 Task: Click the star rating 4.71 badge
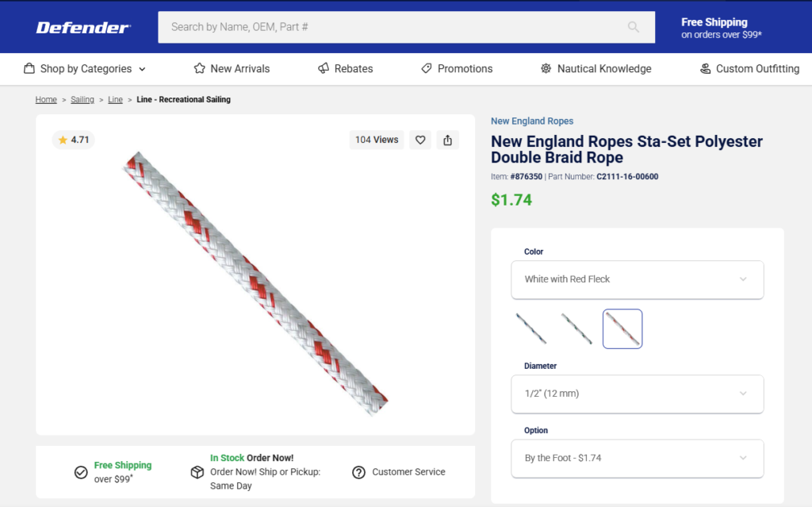73,140
